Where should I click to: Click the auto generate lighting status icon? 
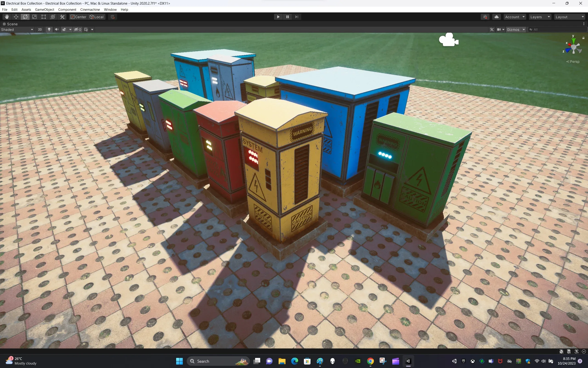pyautogui.click(x=576, y=351)
